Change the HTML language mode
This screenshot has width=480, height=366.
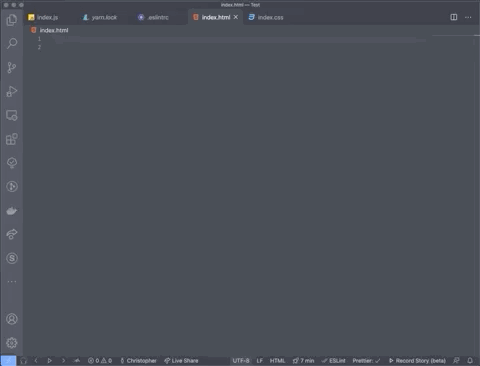277,361
